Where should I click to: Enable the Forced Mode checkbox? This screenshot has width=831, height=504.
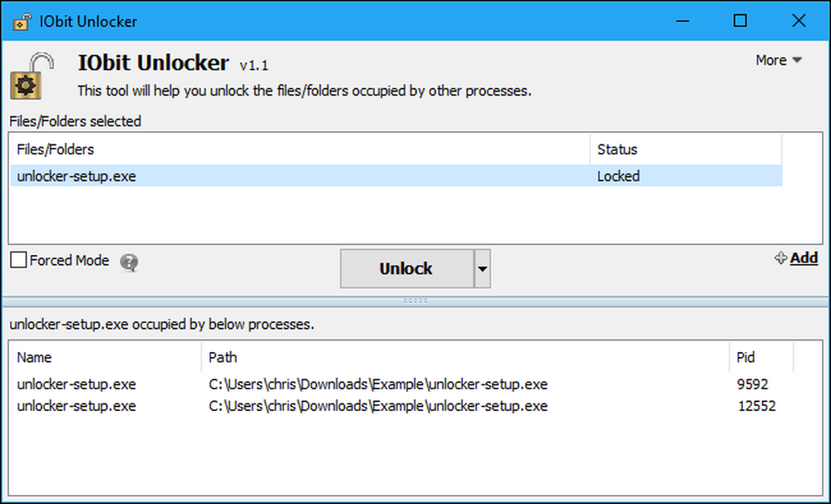click(18, 260)
